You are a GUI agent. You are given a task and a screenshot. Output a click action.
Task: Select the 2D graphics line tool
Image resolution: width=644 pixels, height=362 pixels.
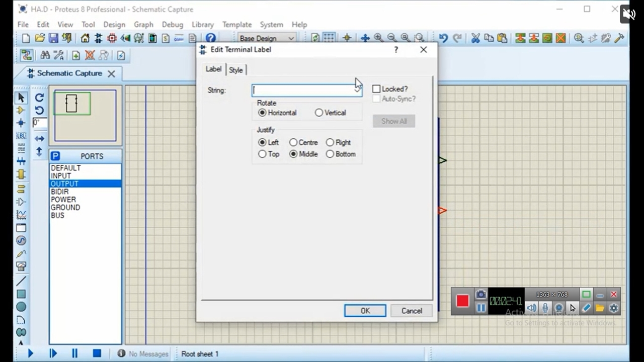point(21,281)
